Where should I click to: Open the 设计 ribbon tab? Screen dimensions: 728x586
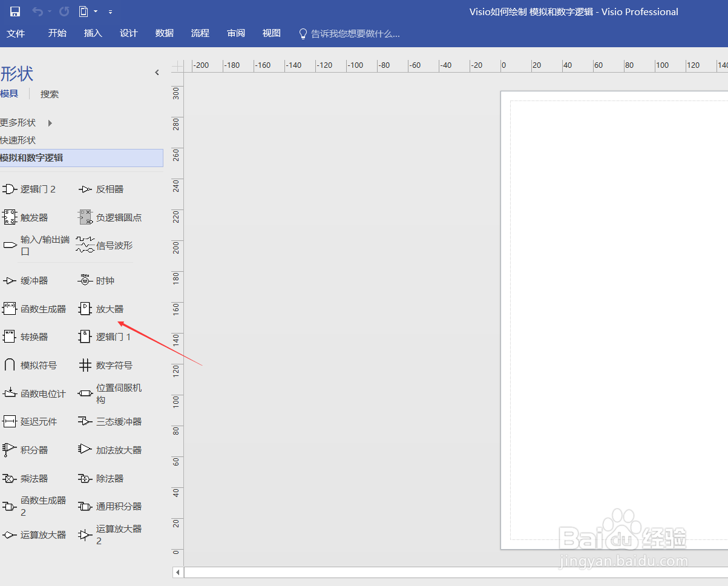129,33
